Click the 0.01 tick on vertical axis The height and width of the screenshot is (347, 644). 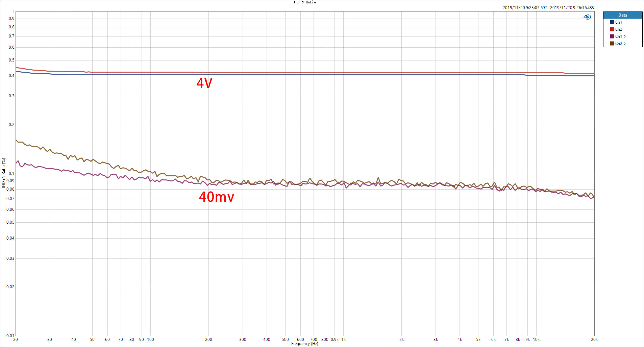coord(10,336)
